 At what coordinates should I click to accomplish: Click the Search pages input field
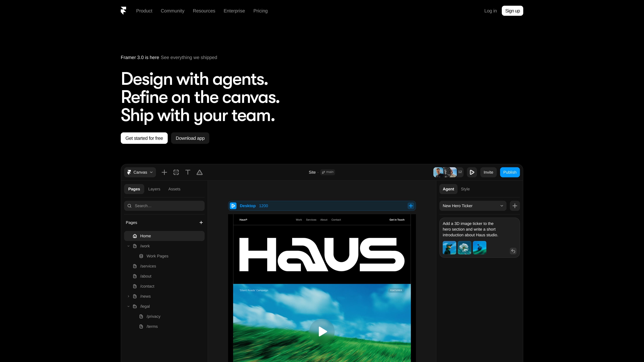(164, 206)
